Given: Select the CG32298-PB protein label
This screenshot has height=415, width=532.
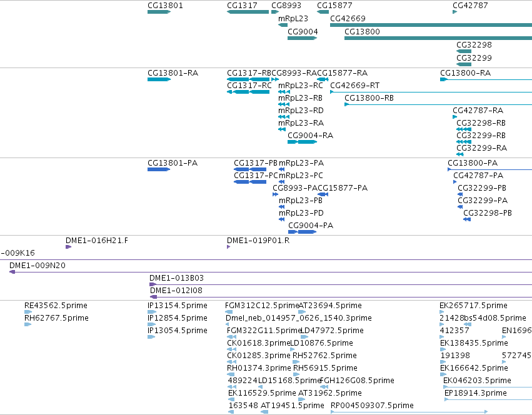Looking at the screenshot, I should [488, 213].
